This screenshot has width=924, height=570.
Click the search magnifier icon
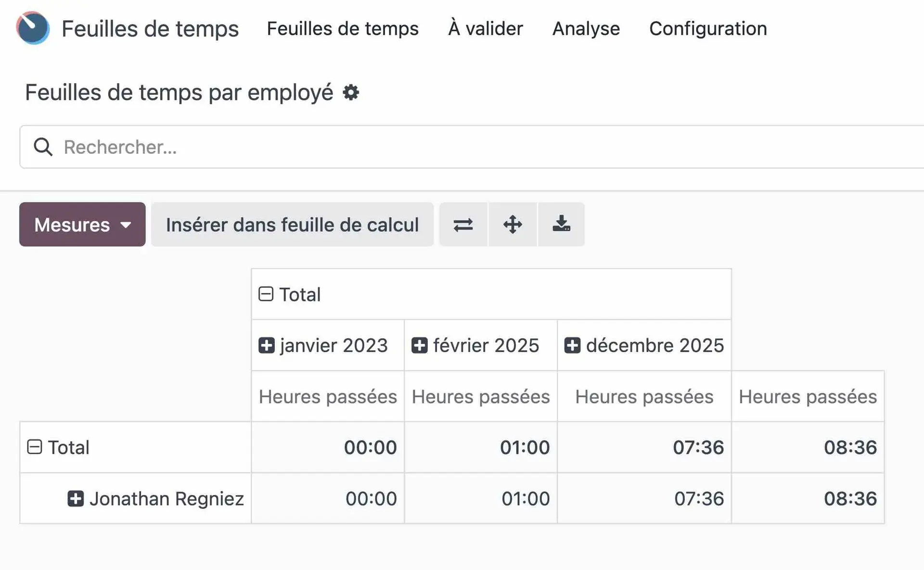coord(43,147)
